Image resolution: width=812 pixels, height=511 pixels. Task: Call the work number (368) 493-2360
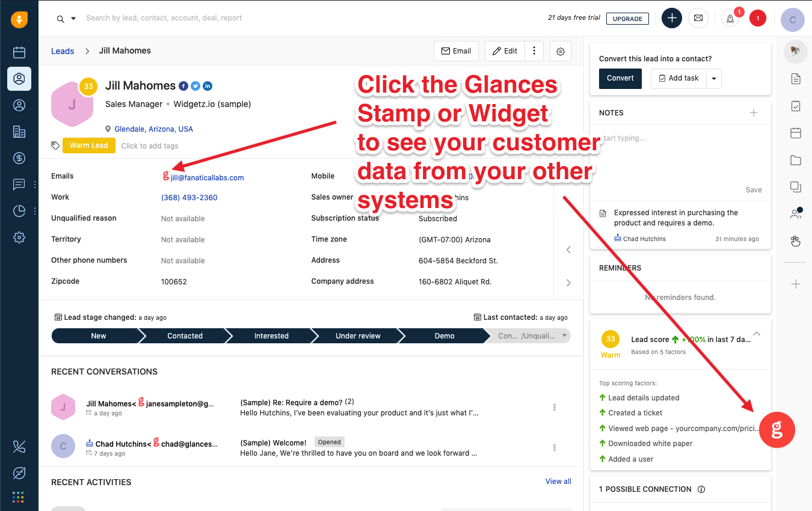tap(189, 197)
